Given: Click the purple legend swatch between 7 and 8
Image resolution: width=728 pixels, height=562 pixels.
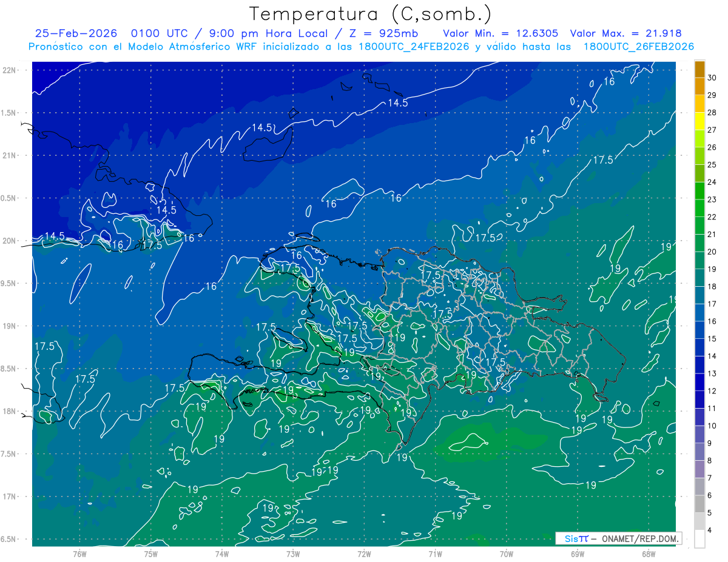Looking at the screenshot, I should (699, 469).
